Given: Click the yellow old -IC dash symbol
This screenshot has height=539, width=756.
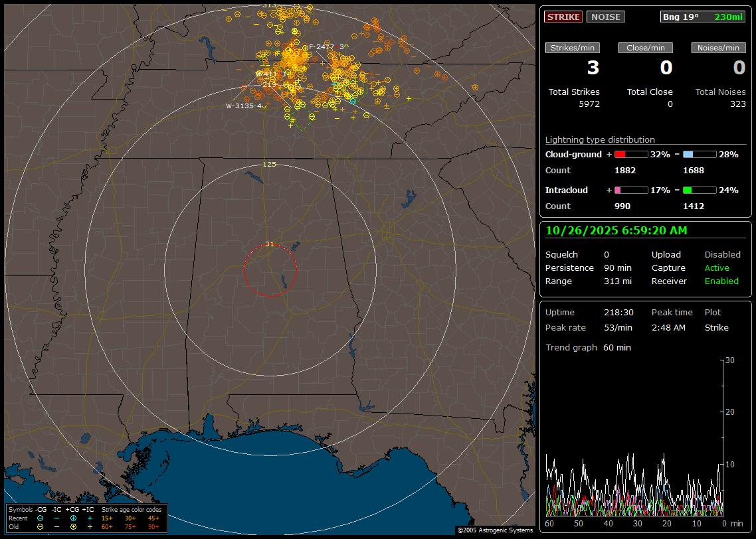Looking at the screenshot, I should 56,526.
